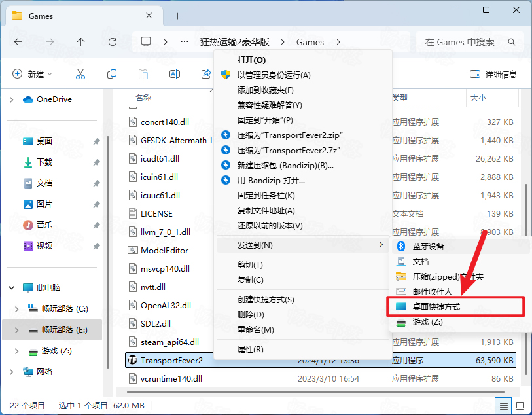Click the Copy icon in toolbar
This screenshot has height=415, width=532.
tap(112, 74)
